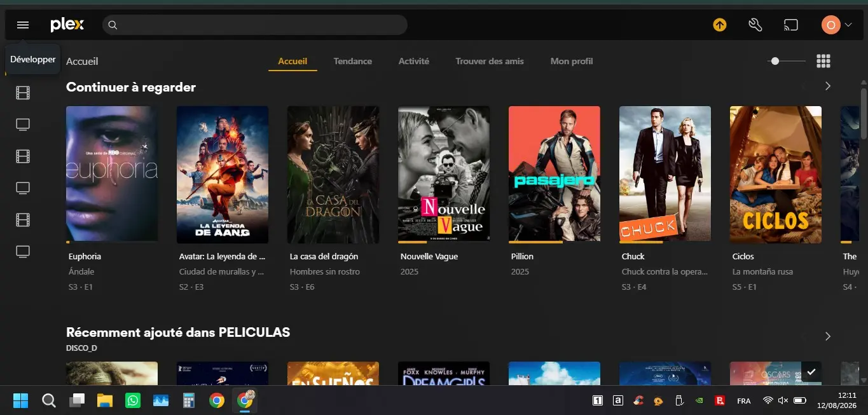Screen dimensions: 868x415
Task: Click the Chuck title text
Action: point(633,256)
